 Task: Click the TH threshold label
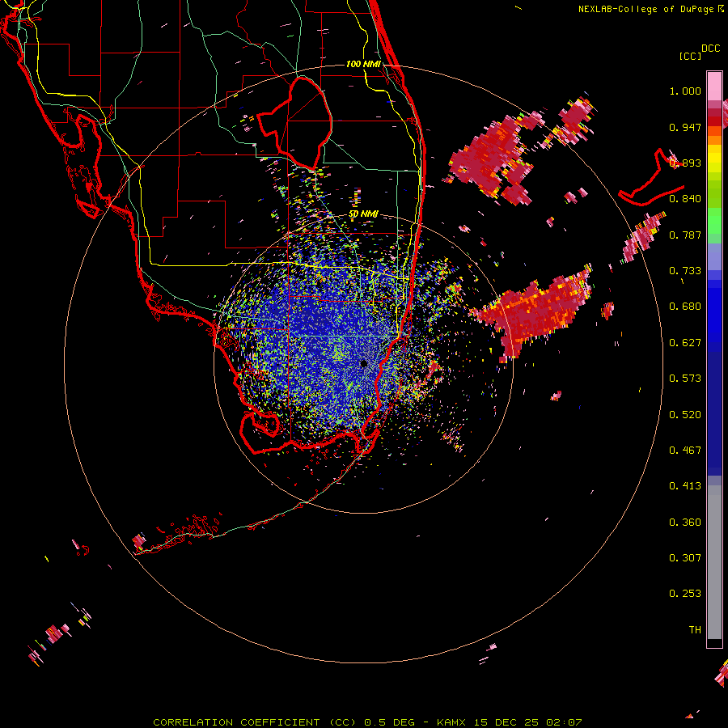pyautogui.click(x=695, y=630)
